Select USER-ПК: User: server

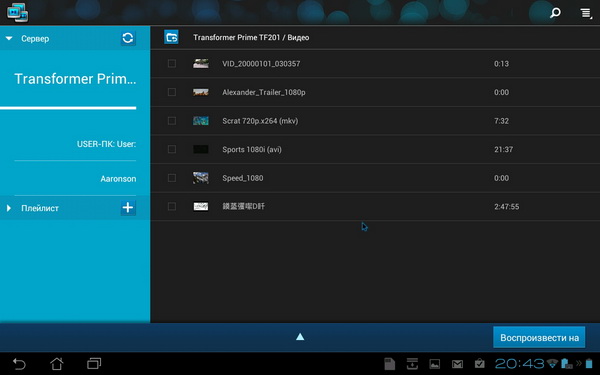[106, 144]
